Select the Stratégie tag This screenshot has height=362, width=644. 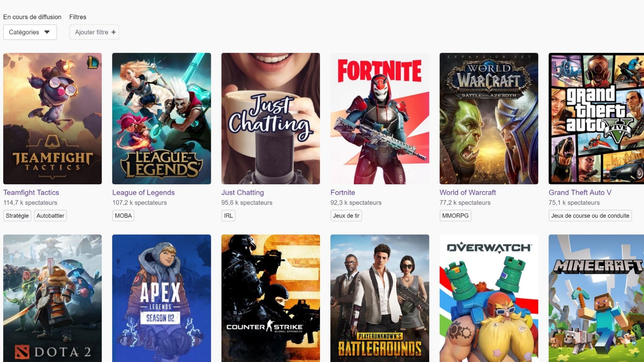pyautogui.click(x=17, y=216)
